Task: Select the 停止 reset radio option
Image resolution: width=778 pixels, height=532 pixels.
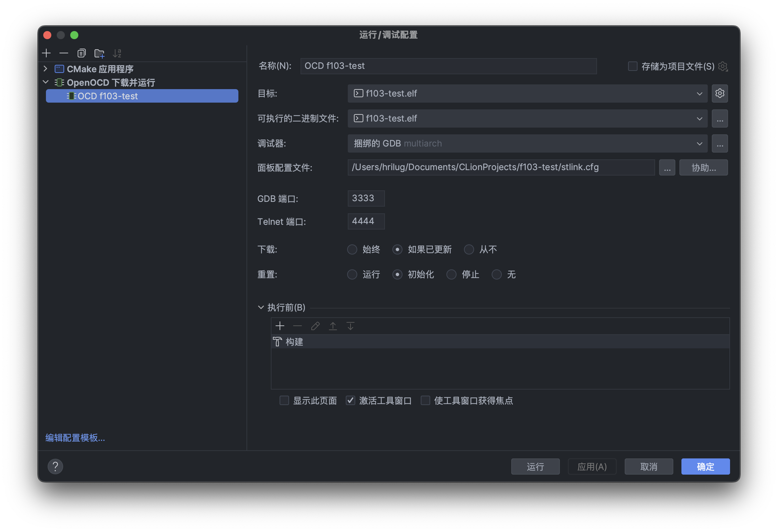Action: 451,275
